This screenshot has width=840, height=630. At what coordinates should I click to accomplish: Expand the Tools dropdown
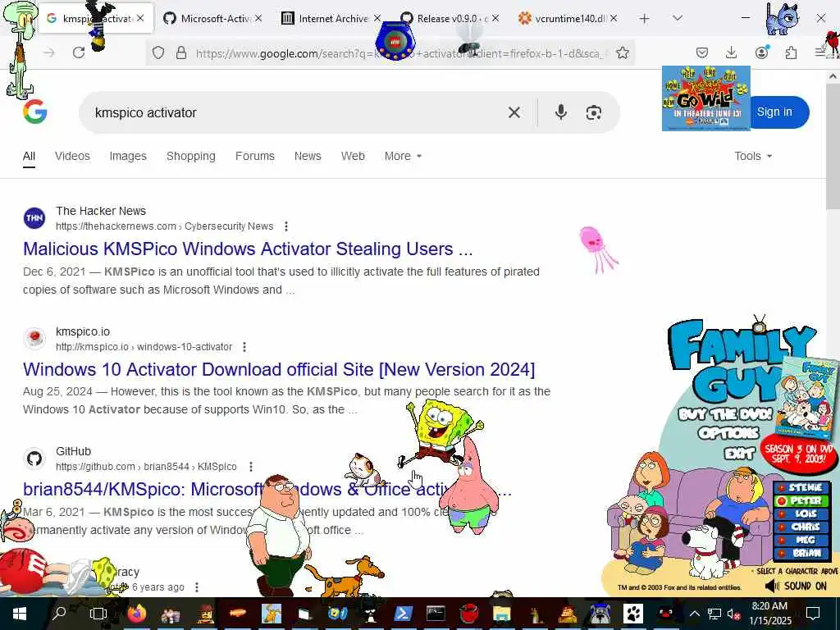tap(753, 156)
